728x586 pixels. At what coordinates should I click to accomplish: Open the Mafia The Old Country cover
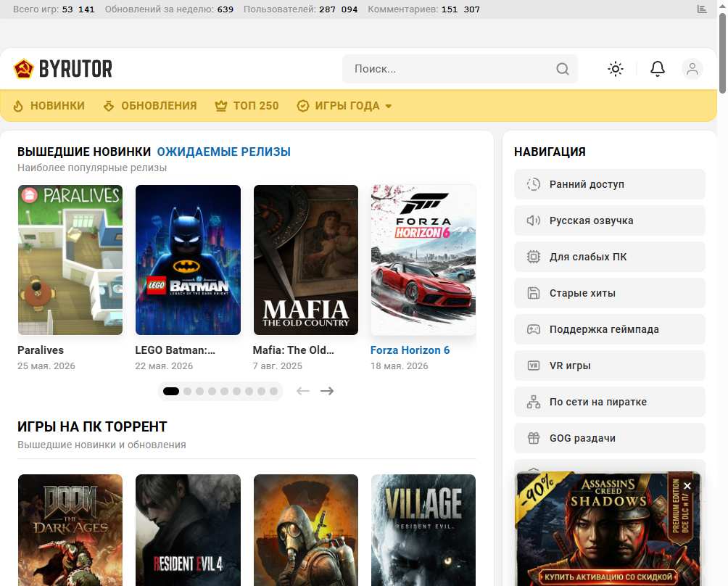pyautogui.click(x=305, y=260)
